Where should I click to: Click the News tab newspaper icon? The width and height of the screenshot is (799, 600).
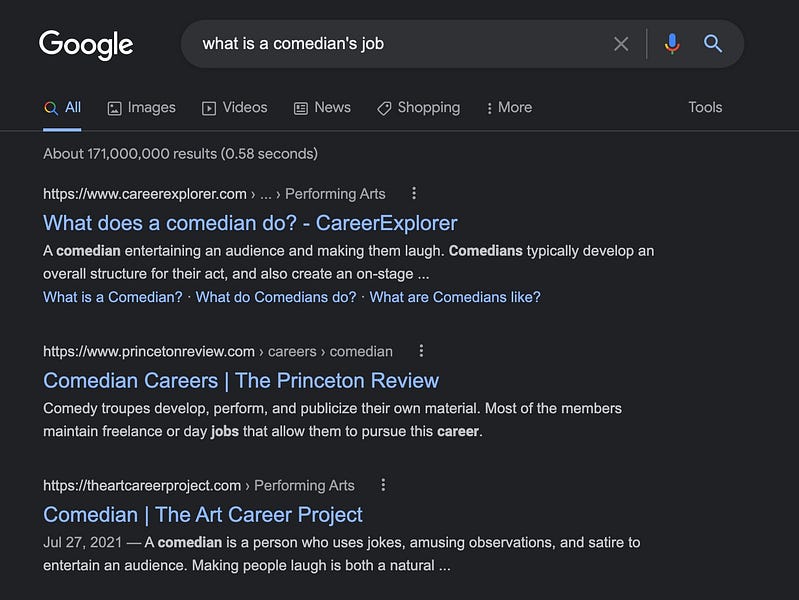(x=301, y=108)
